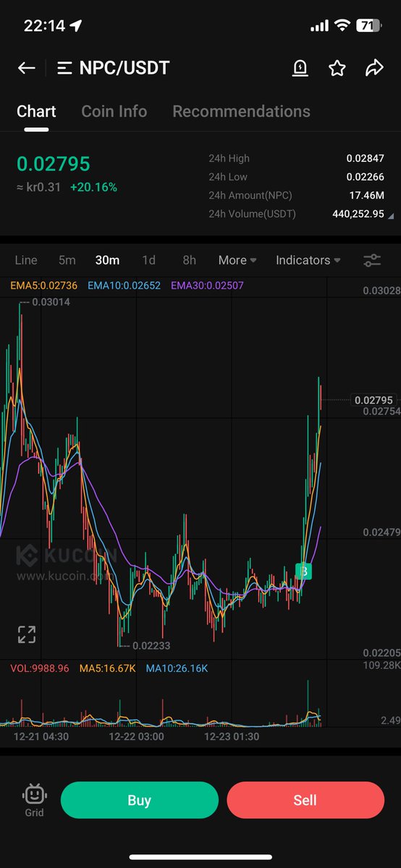
Task: Tap the MA10:26.16K volume label
Action: point(177,668)
